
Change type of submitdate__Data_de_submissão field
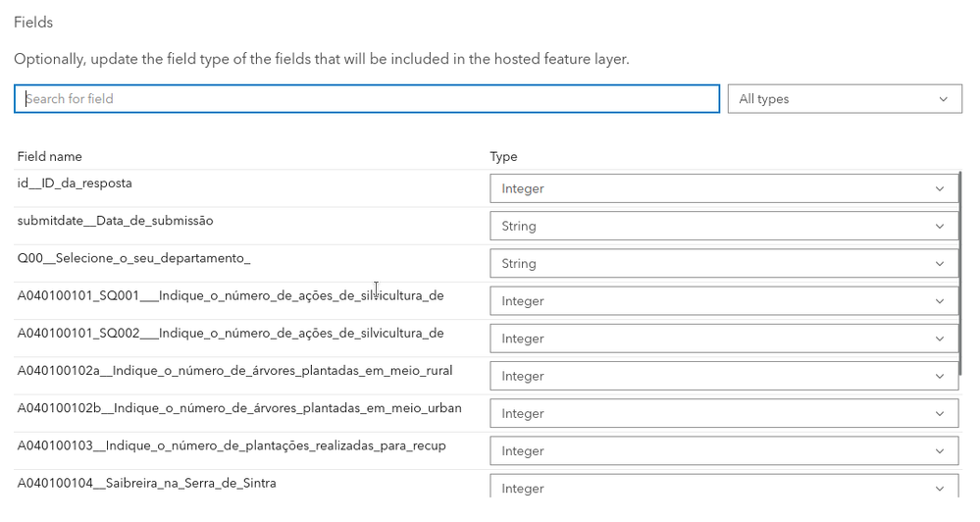724,227
